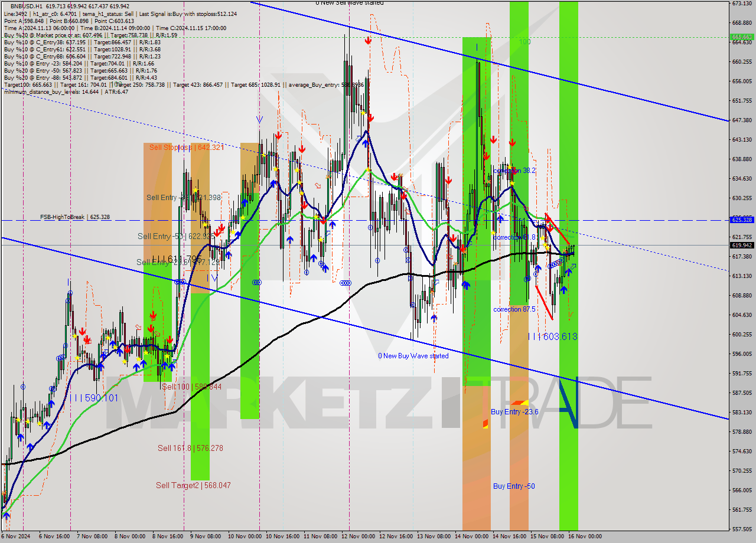Click the 557.505 price axis label

(742, 529)
